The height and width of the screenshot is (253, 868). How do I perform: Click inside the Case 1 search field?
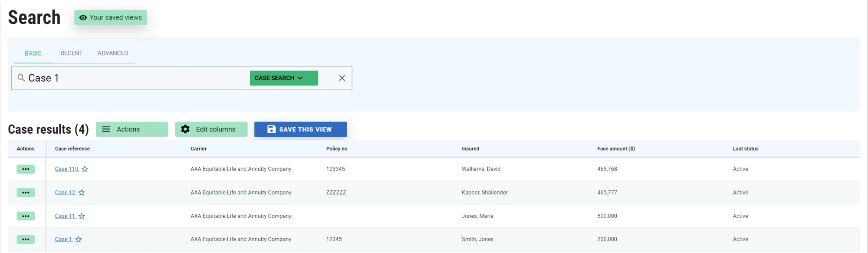pos(130,78)
